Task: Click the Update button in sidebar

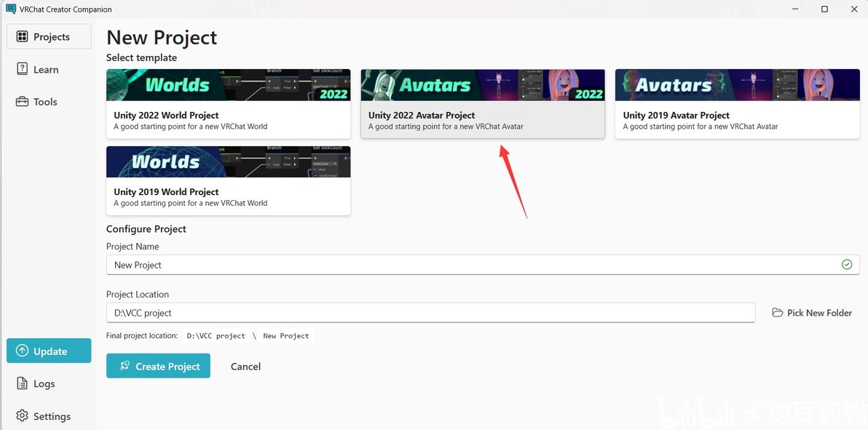Action: pos(49,351)
